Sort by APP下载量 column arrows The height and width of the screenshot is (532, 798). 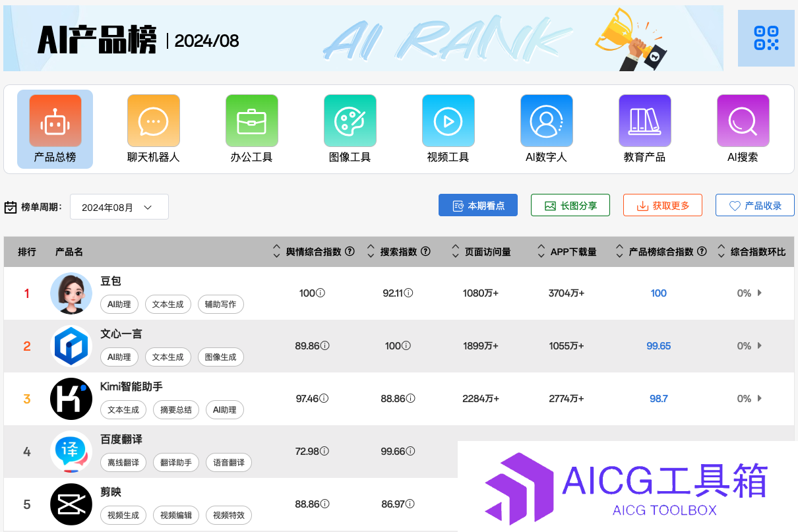[x=541, y=251]
